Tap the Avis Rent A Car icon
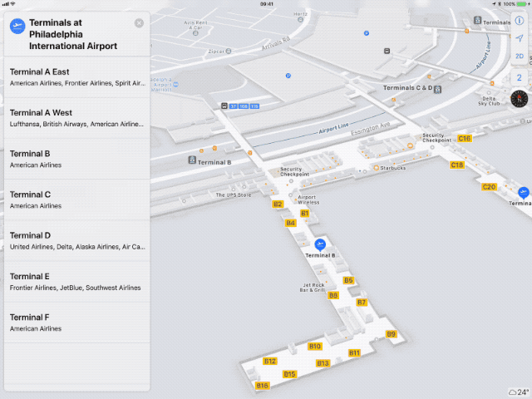Screen dimensions: 532x399 pos(195,33)
